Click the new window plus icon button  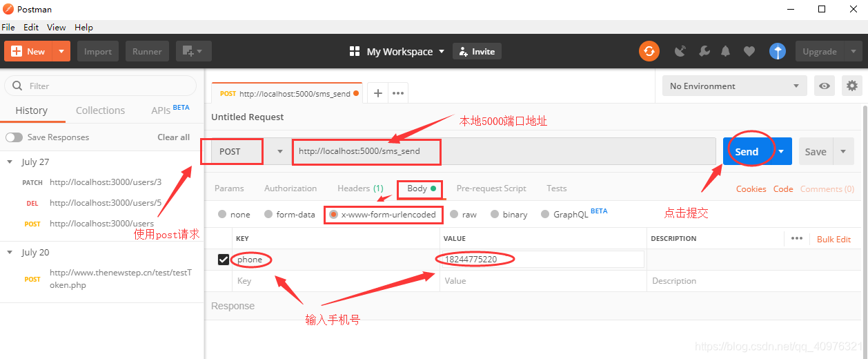coord(193,51)
